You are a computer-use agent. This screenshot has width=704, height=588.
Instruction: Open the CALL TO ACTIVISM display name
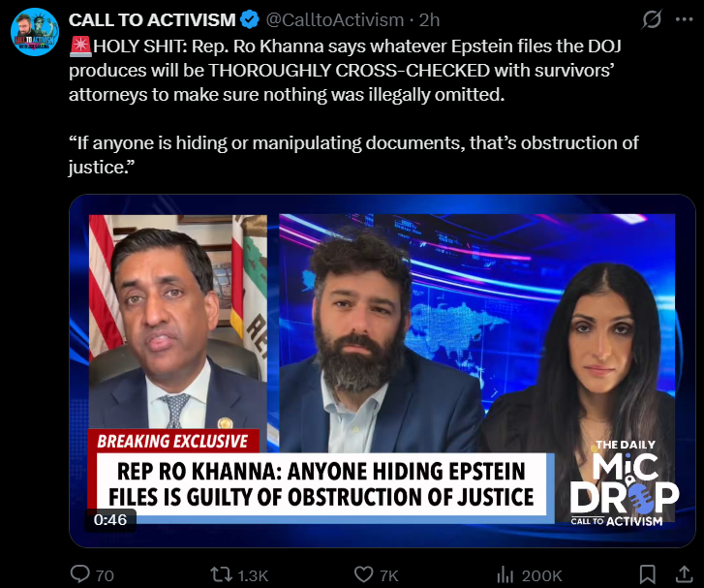click(152, 19)
